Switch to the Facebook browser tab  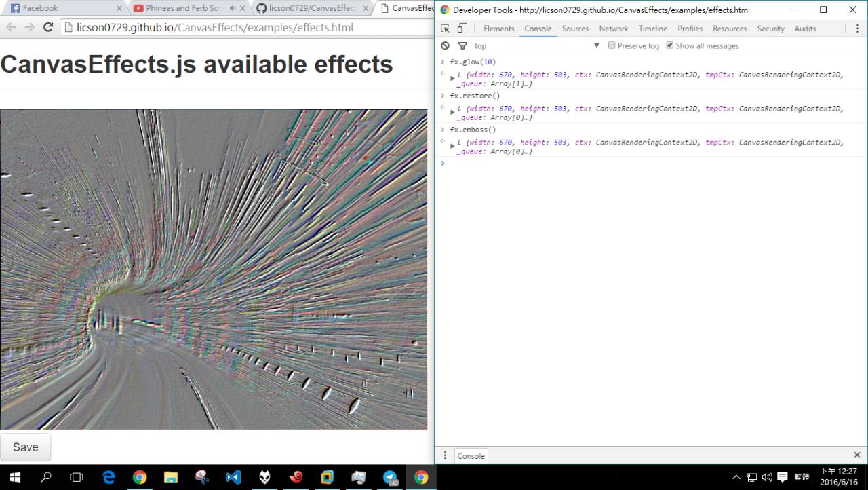[61, 8]
